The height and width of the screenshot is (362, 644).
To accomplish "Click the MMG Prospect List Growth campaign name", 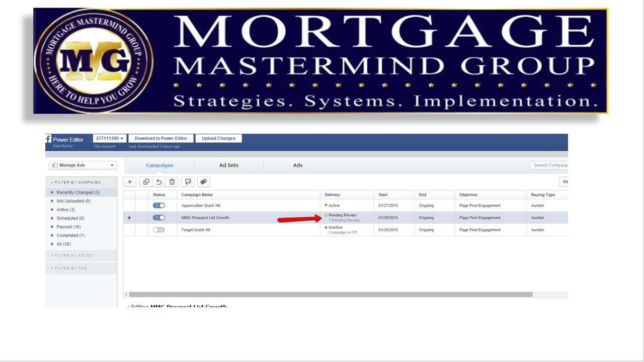I will (205, 218).
